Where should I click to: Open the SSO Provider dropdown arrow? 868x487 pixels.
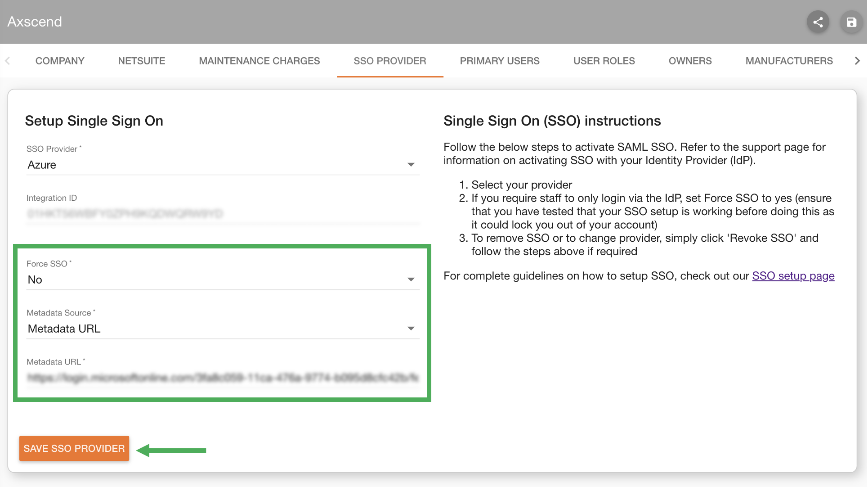(411, 165)
